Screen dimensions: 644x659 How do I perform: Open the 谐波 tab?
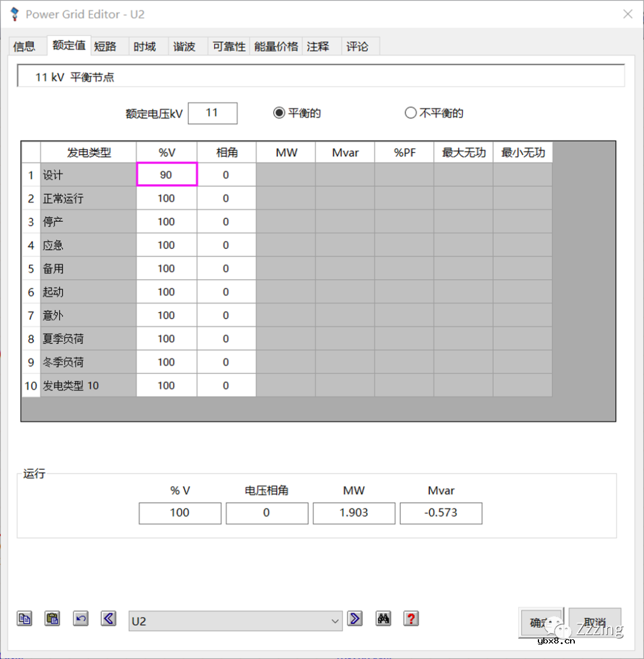[x=184, y=46]
